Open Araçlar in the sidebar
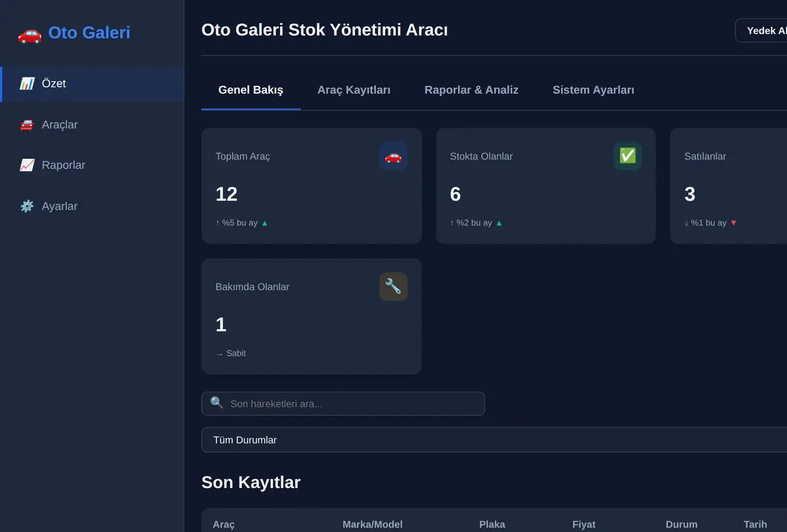The height and width of the screenshot is (532, 787). 92,125
